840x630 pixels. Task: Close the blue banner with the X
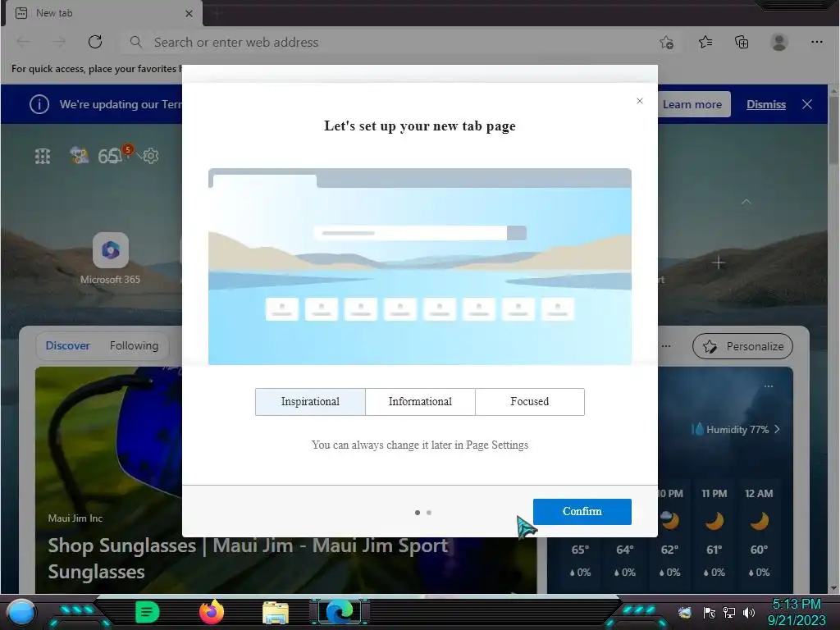tap(807, 104)
